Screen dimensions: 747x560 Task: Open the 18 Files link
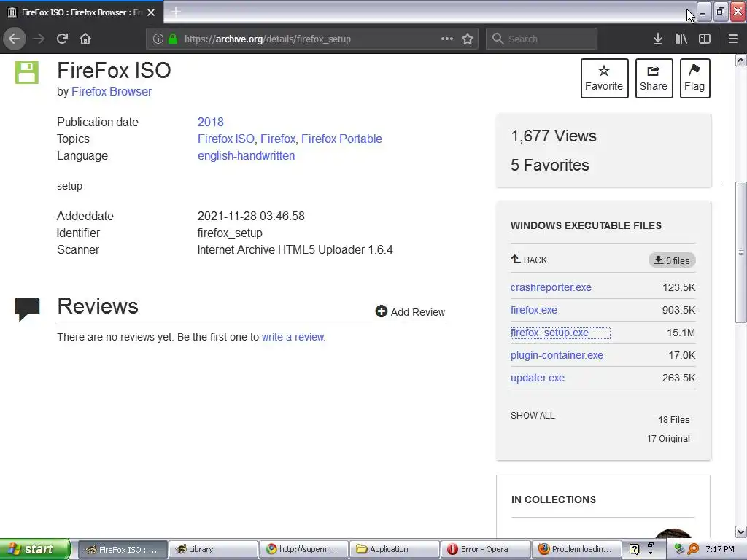pyautogui.click(x=674, y=419)
